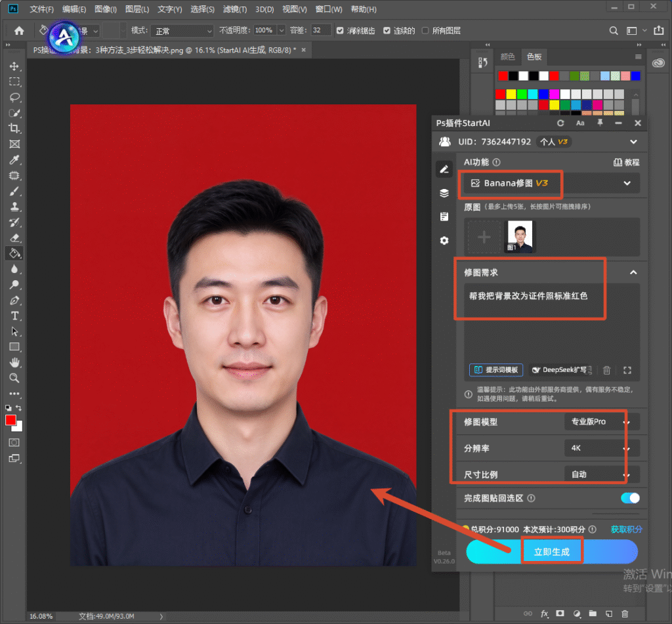The image size is (672, 624).
Task: Select the Move tool
Action: tap(14, 66)
